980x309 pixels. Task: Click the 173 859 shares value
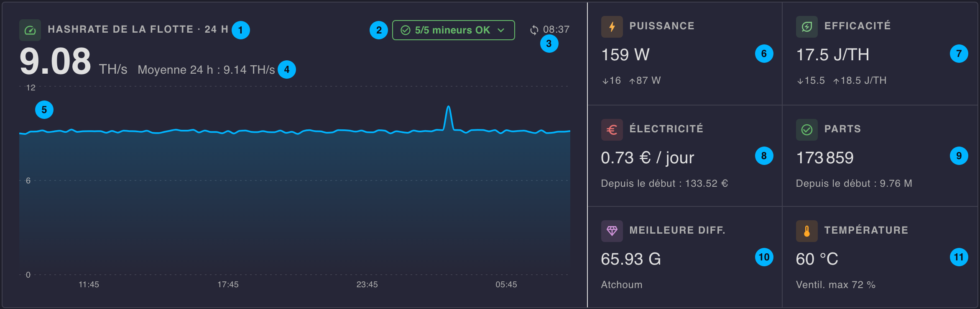(825, 158)
